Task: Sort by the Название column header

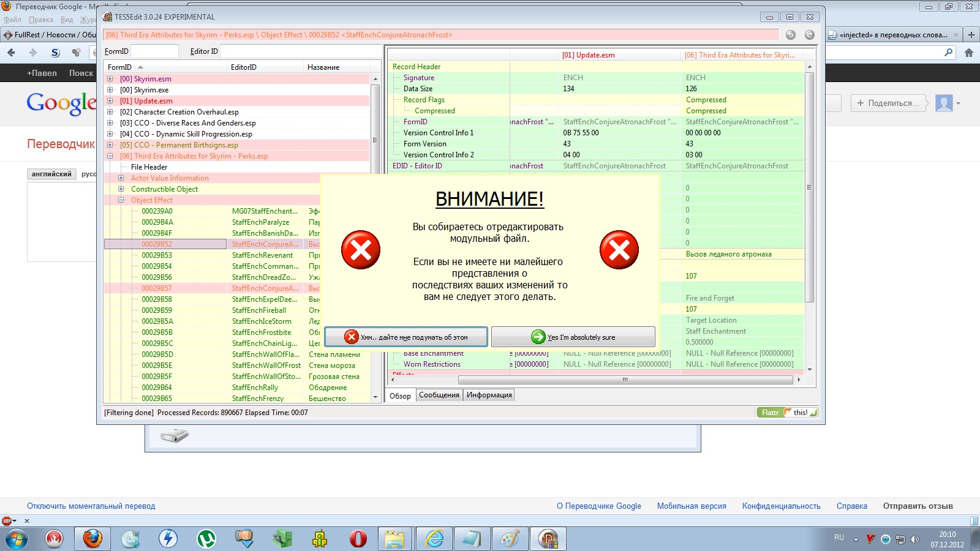Action: (337, 67)
